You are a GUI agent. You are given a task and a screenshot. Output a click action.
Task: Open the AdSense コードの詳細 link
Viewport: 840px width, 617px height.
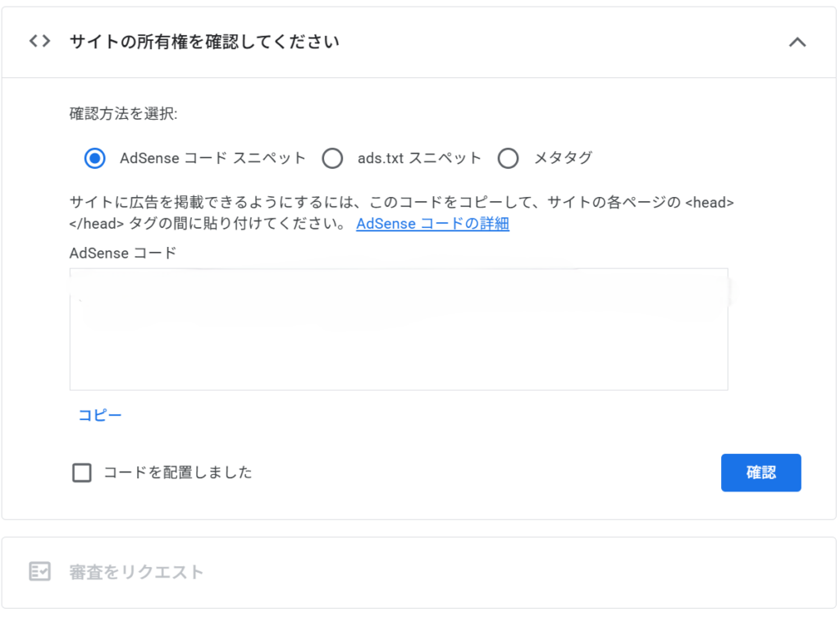432,223
